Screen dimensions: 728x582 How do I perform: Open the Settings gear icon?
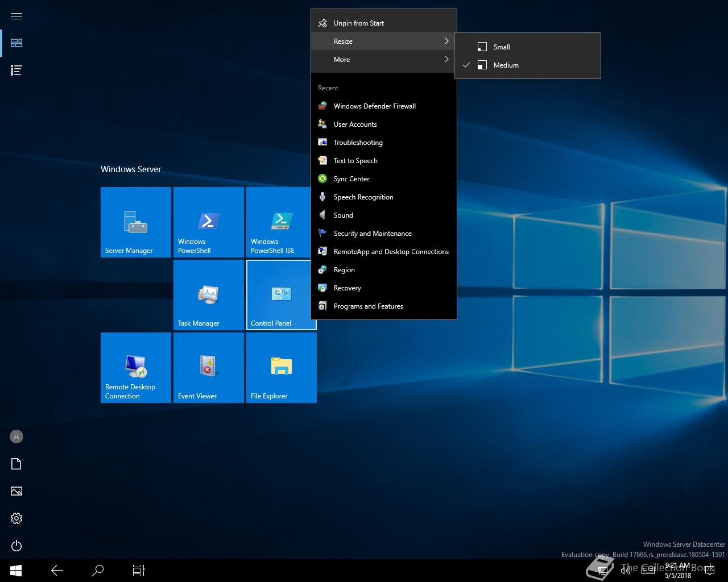coord(16,518)
